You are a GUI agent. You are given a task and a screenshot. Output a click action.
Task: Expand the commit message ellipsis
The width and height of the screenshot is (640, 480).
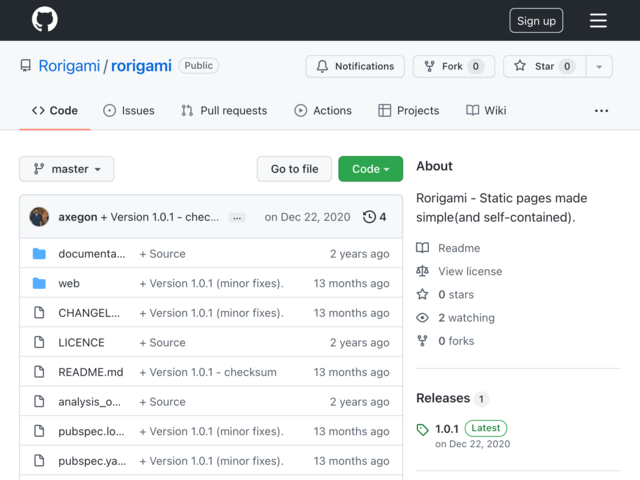pos(237,218)
